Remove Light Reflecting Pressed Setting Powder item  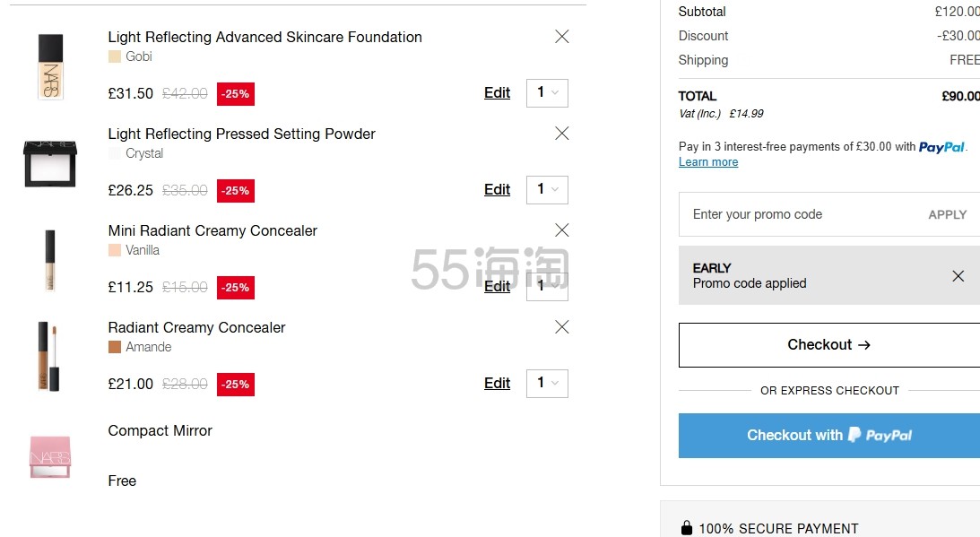click(562, 134)
